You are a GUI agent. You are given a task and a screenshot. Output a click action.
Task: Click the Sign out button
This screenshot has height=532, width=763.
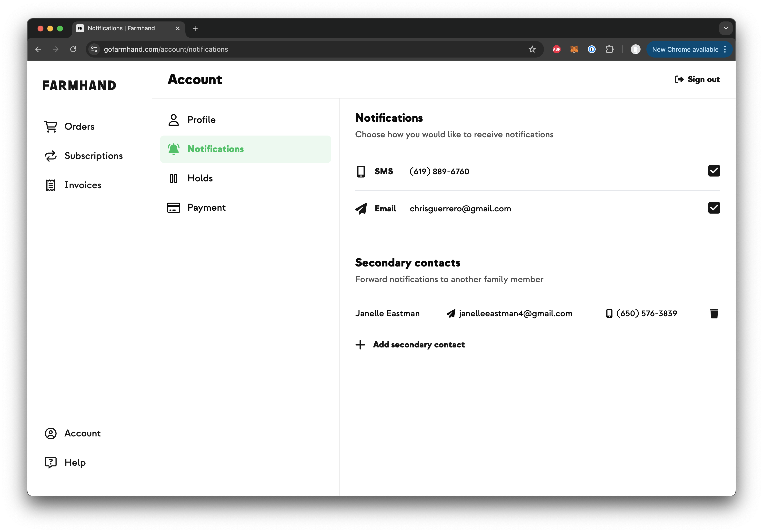(x=697, y=80)
